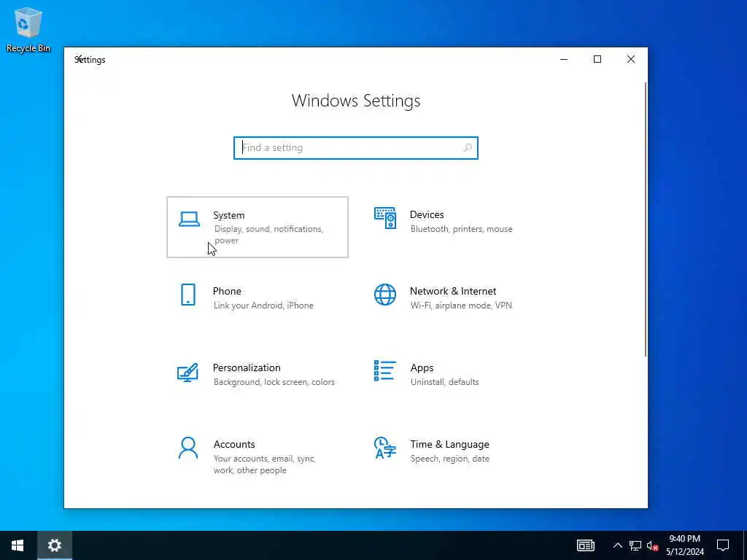This screenshot has height=560, width=747.
Task: Click 'Link your Android, iPhone' description
Action: (263, 306)
